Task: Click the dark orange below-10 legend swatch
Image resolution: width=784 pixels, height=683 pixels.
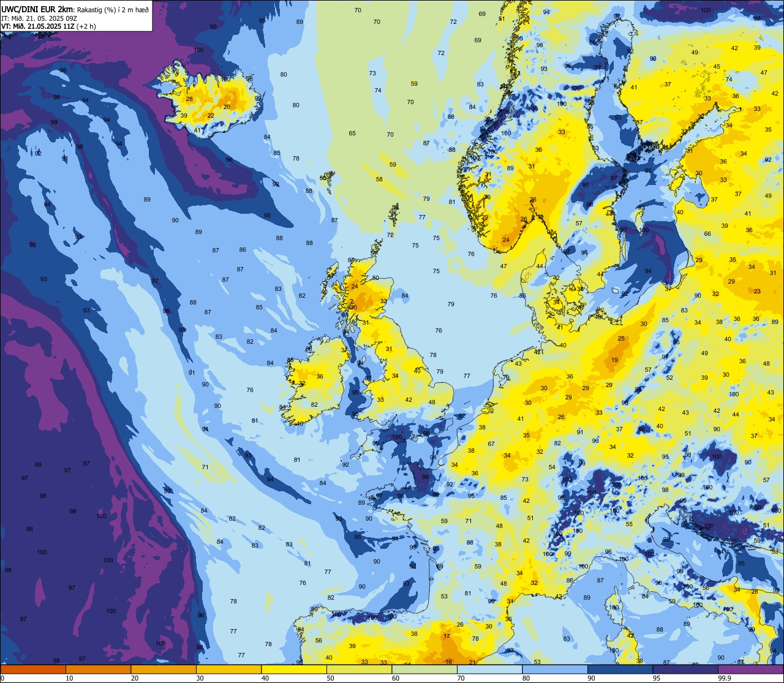Action: pos(33,670)
